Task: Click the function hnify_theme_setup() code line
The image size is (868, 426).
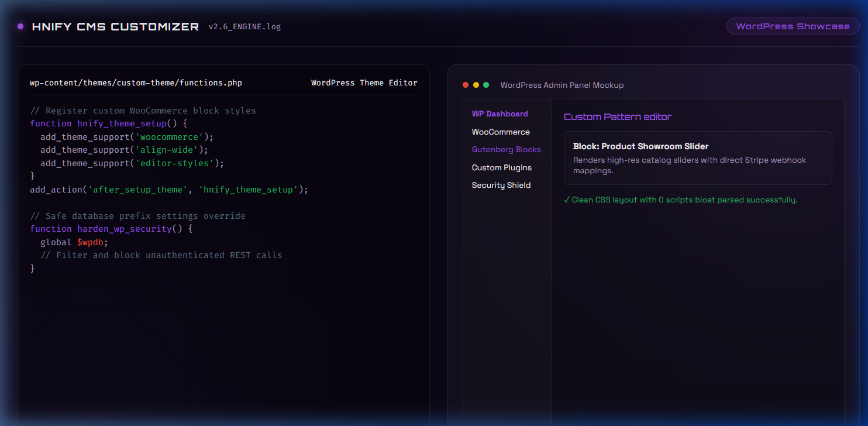Action: point(108,124)
